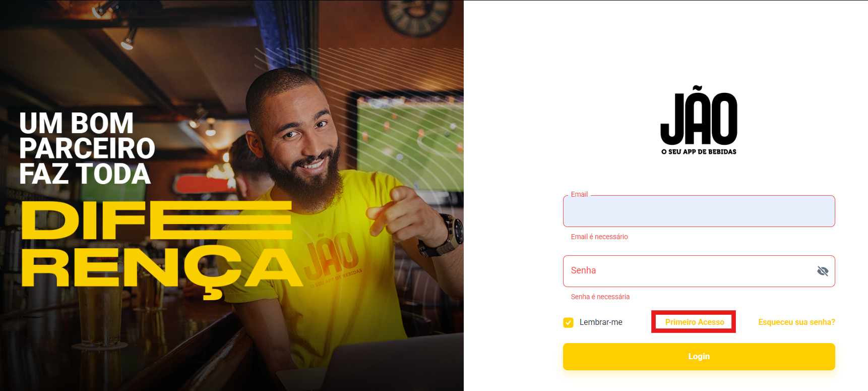
Task: Click the small Email floating label
Action: (579, 194)
